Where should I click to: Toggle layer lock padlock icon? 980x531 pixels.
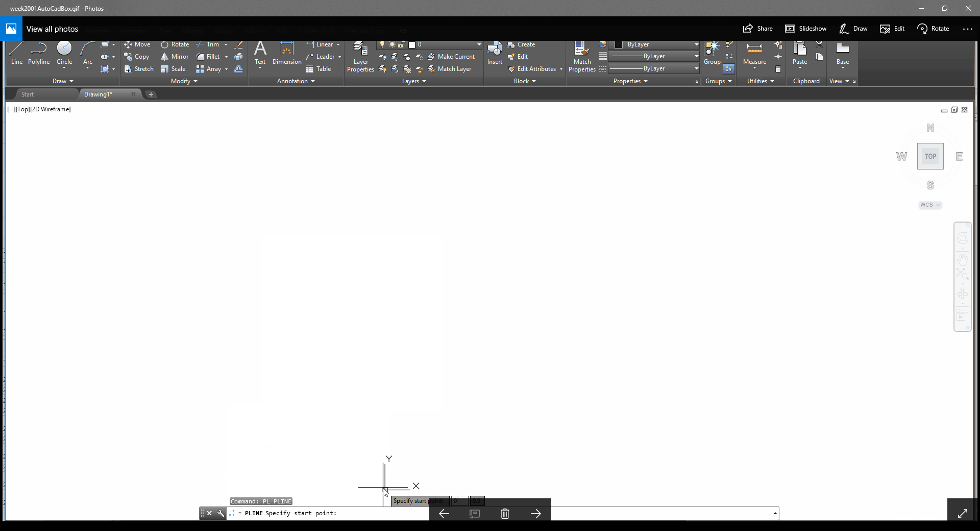pyautogui.click(x=402, y=44)
